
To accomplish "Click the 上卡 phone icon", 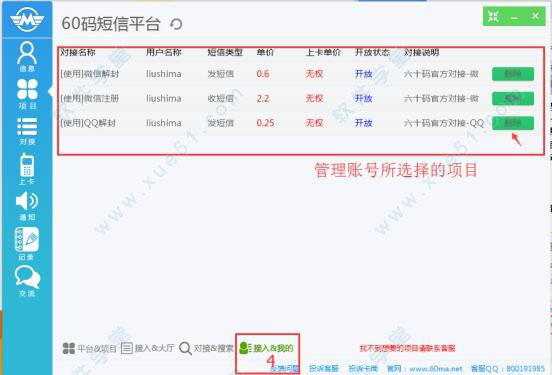I will point(27,169).
